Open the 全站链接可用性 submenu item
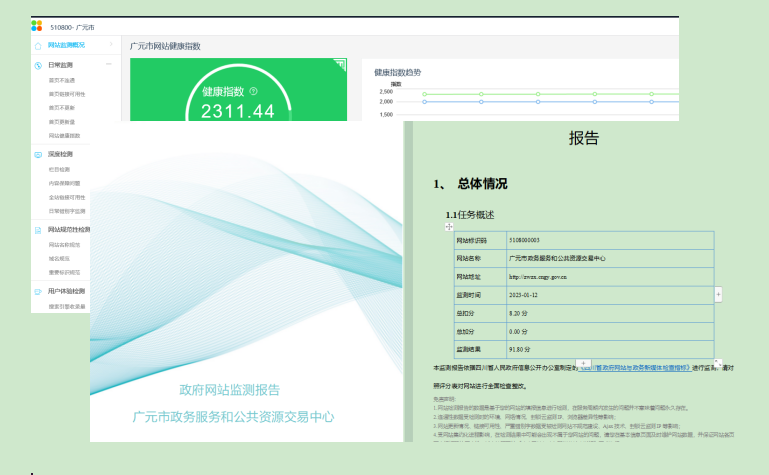 coord(67,198)
